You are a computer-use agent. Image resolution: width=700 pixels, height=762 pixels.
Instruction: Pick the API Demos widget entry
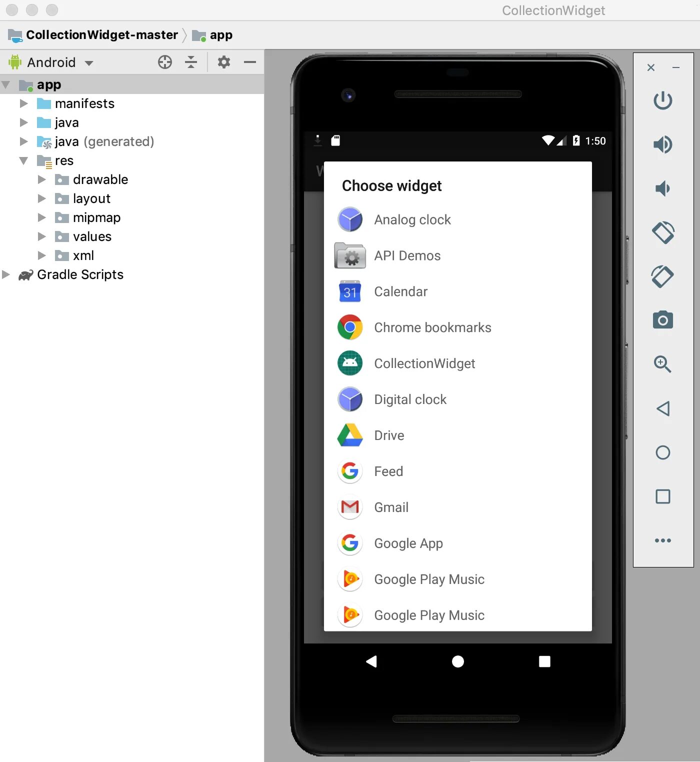click(457, 255)
